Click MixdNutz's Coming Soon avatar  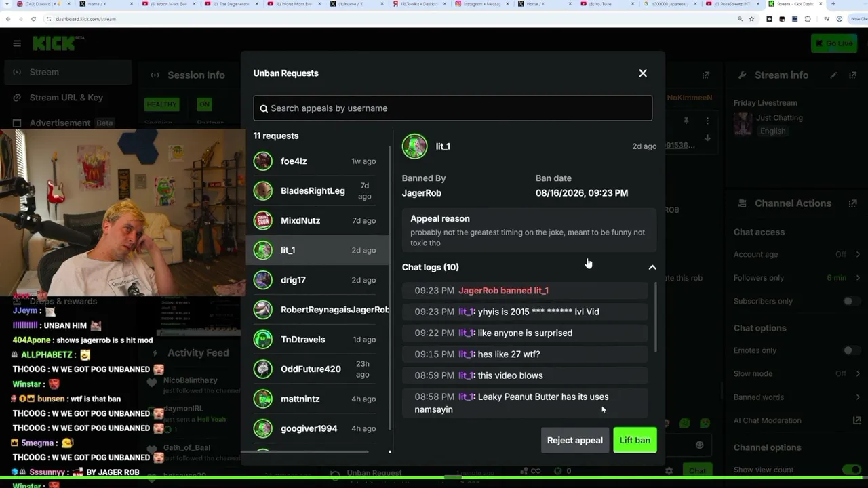[x=263, y=221]
